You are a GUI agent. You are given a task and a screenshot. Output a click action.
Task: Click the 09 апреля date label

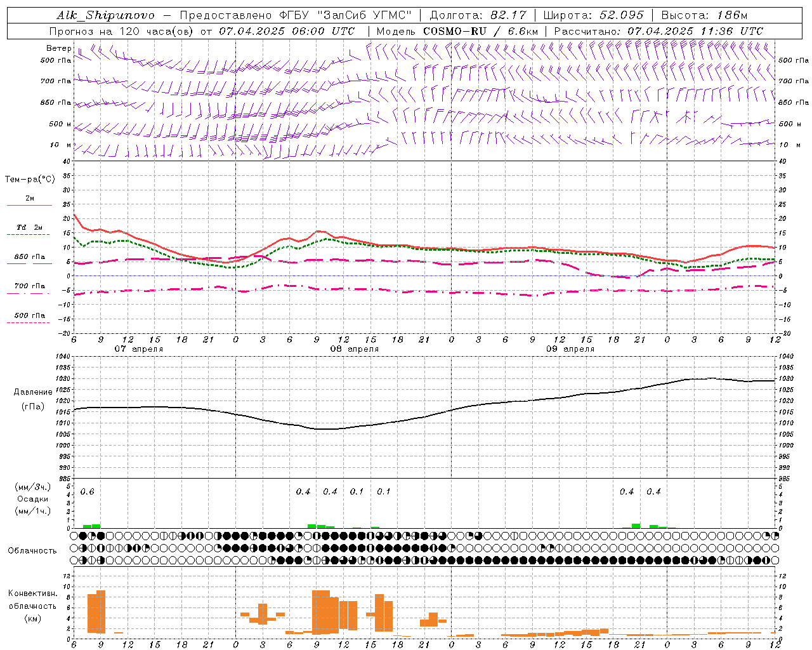coord(570,349)
